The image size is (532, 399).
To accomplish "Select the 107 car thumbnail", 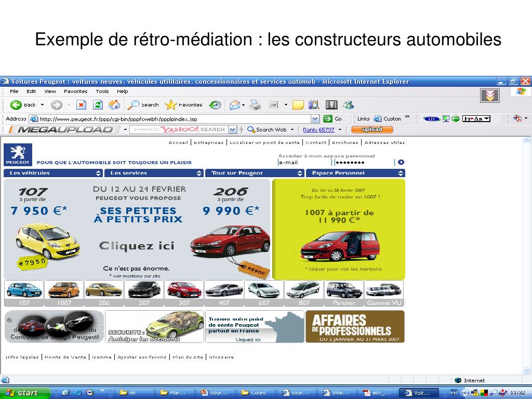I will (x=24, y=294).
